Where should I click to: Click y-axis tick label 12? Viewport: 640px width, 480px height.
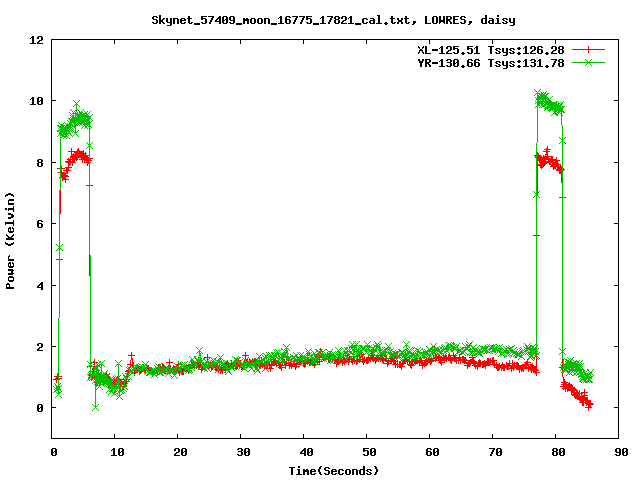(x=36, y=40)
